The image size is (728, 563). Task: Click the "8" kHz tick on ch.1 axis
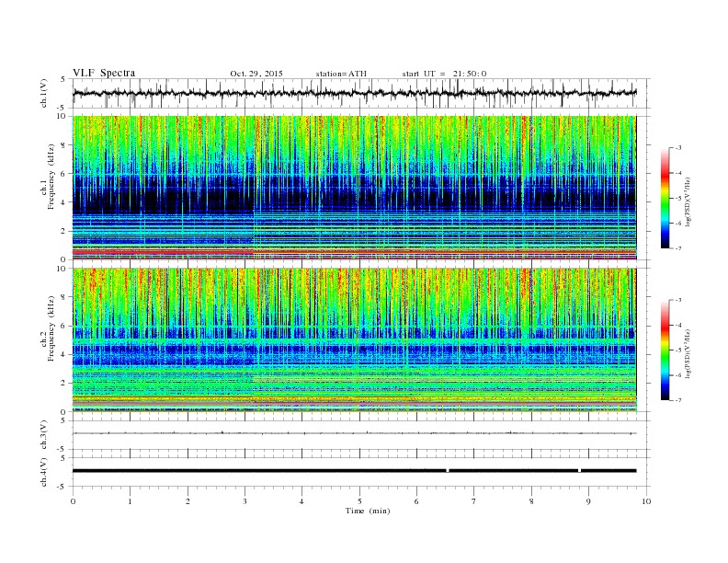point(64,145)
